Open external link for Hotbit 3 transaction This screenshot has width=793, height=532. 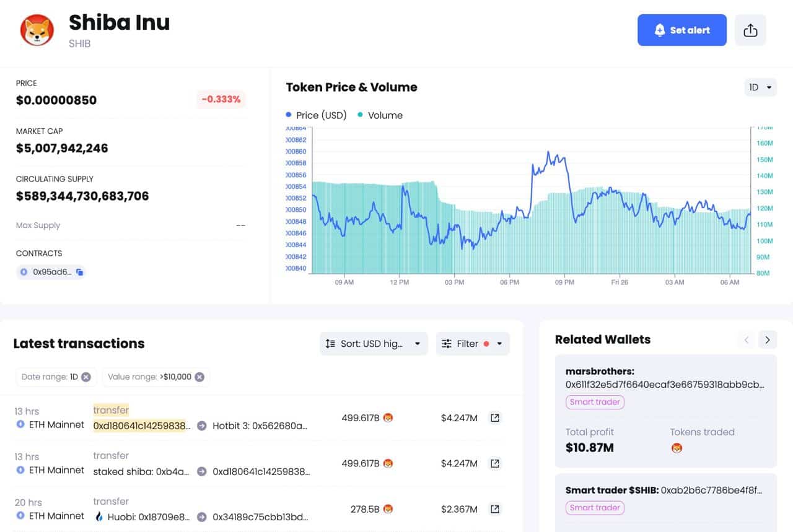point(494,418)
